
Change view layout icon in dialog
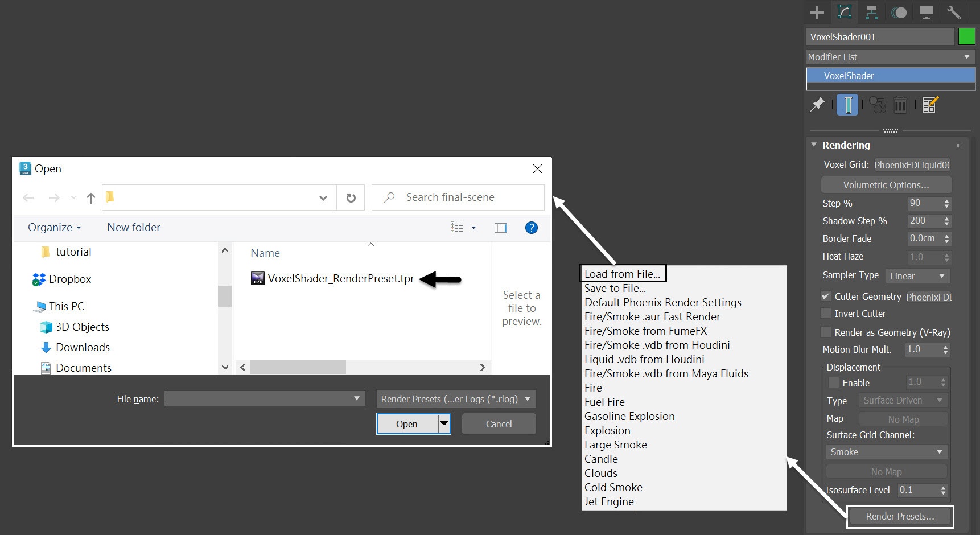[457, 228]
